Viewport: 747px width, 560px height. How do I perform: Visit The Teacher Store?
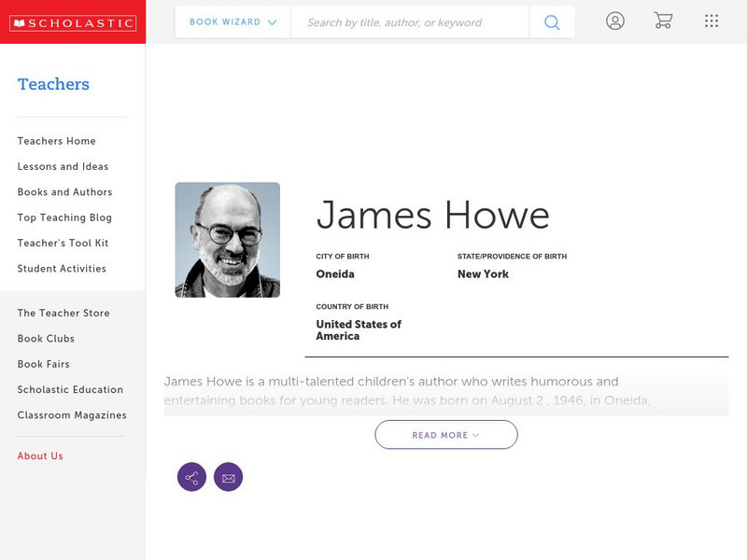click(63, 313)
